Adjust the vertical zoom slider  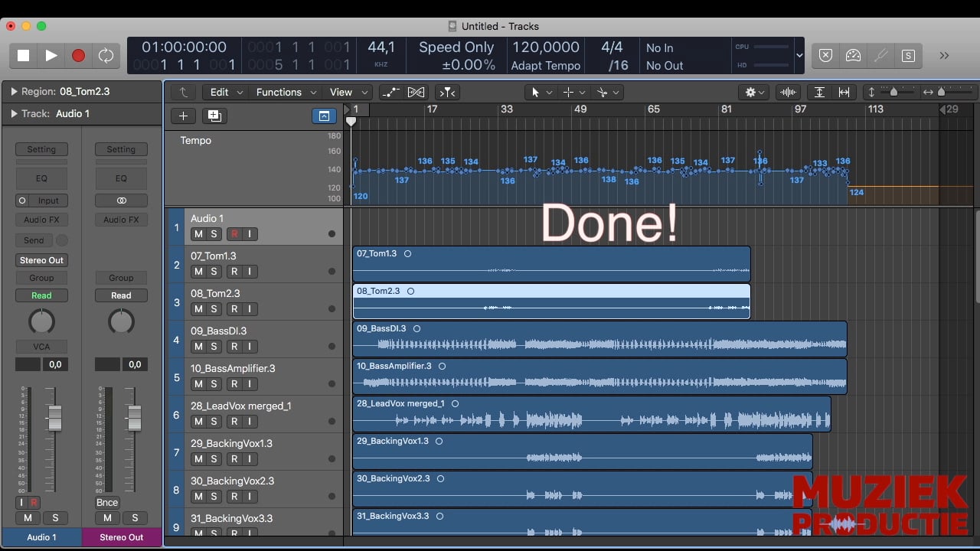893,92
